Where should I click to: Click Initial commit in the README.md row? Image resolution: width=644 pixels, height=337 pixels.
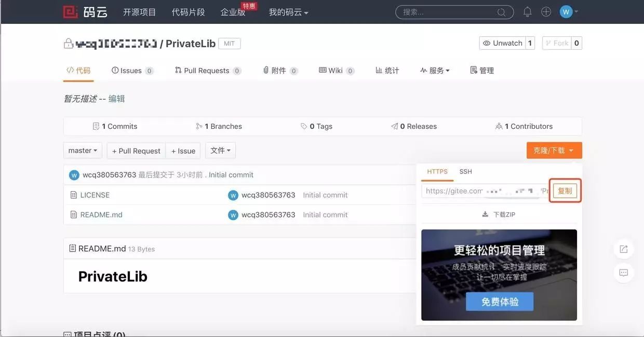click(325, 215)
